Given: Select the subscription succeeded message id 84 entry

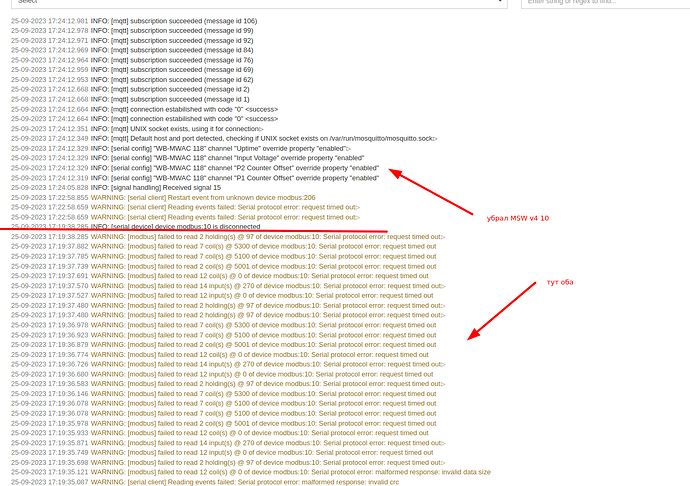Looking at the screenshot, I should point(132,50).
